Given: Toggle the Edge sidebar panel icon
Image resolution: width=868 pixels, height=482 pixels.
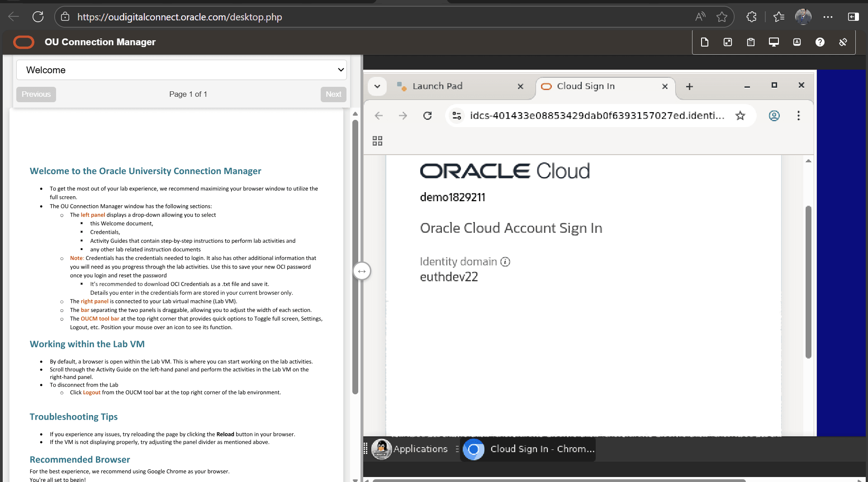Looking at the screenshot, I should (x=853, y=17).
